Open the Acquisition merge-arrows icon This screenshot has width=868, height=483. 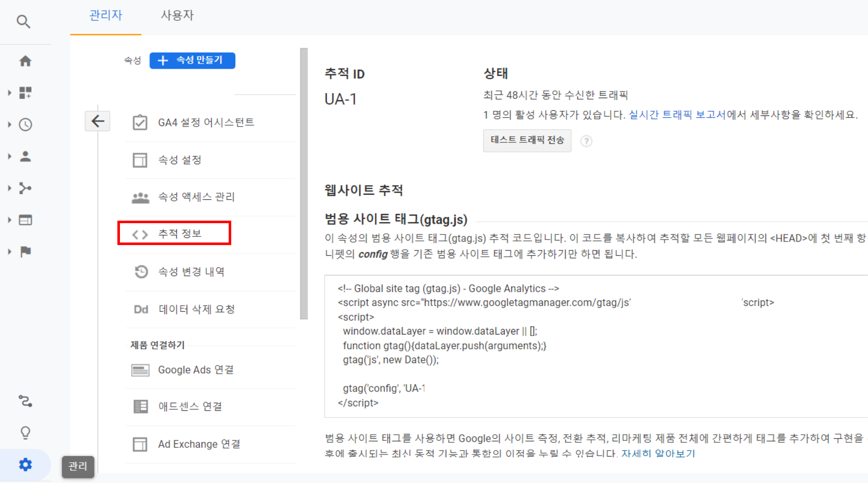click(25, 188)
